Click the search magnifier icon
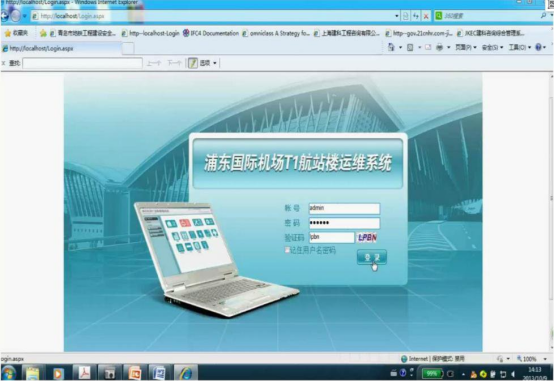554x382 pixels. point(543,16)
